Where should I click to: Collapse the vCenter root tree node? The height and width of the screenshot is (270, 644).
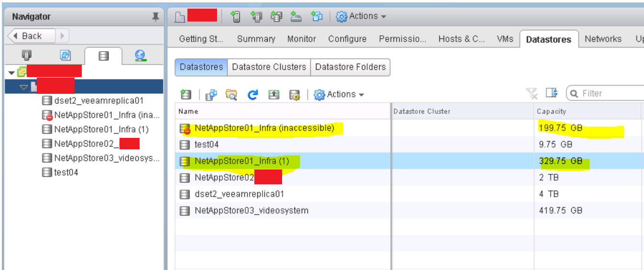[11, 72]
